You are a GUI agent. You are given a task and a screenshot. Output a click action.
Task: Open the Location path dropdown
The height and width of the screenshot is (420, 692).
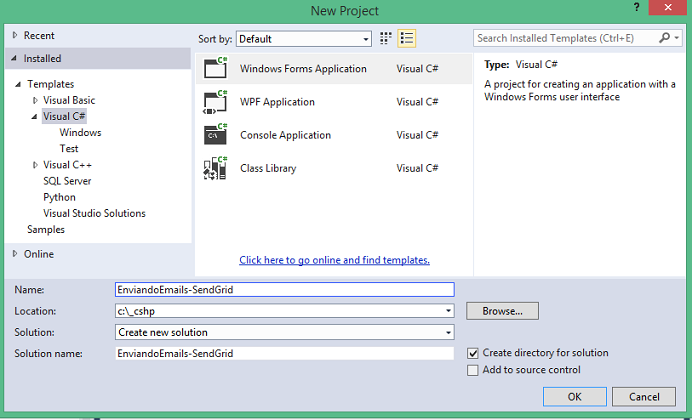448,311
